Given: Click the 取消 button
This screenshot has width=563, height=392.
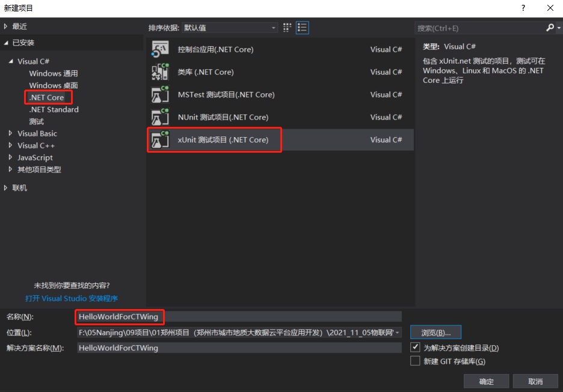Looking at the screenshot, I should pyautogui.click(x=535, y=381).
